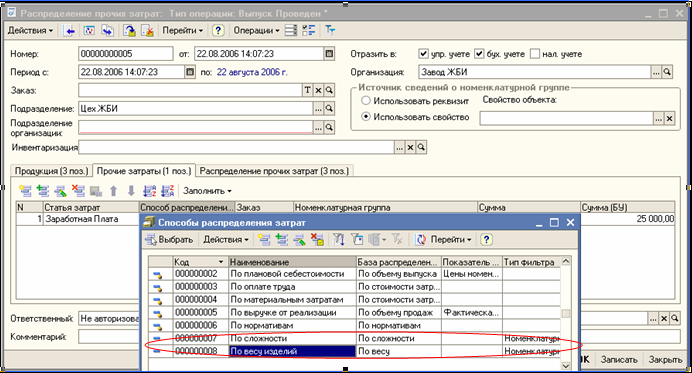The height and width of the screenshot is (373, 692).
Task: Click the copy-document icon with two sheets
Action: pos(107,30)
